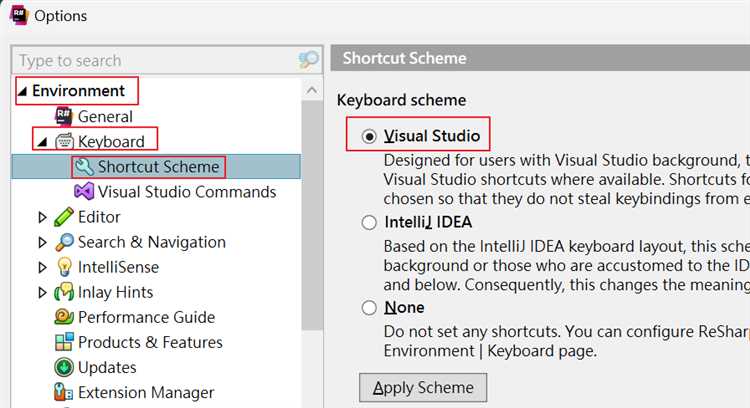Click the Performance Guide snail icon
Screen dimensions: 750x408
64,317
